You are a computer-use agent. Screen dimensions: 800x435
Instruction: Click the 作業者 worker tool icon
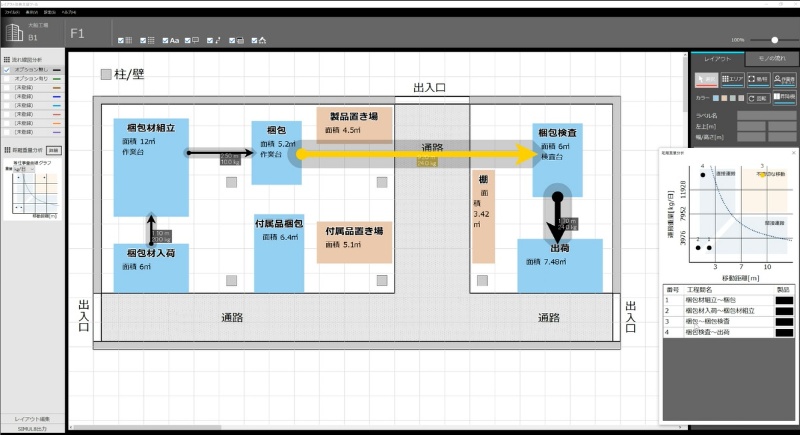coord(784,80)
